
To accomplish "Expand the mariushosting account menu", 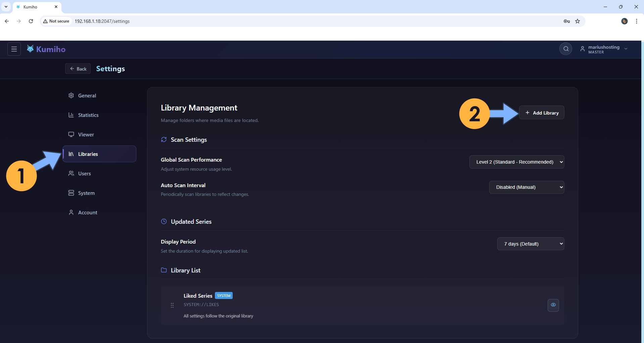I will click(626, 49).
